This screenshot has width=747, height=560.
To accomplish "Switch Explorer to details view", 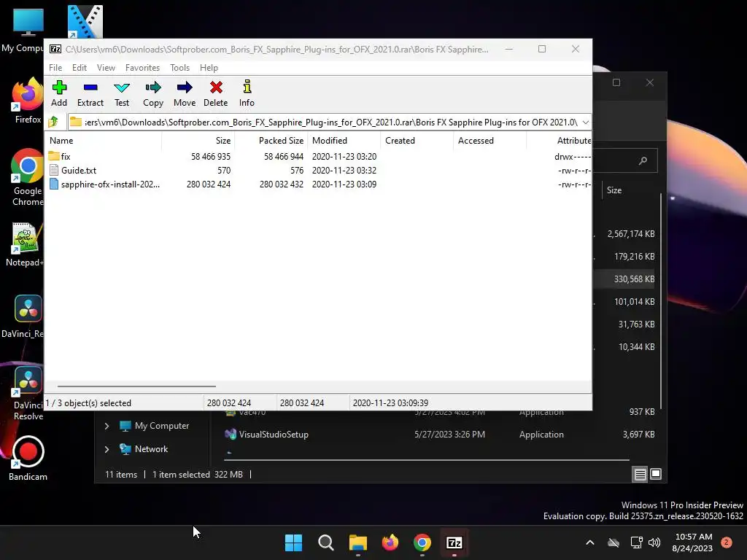I will [x=640, y=474].
